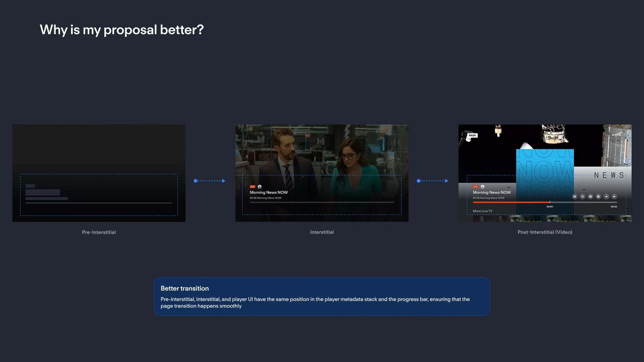The width and height of the screenshot is (644, 362).
Task: Click the record circle icon
Action: click(x=583, y=197)
